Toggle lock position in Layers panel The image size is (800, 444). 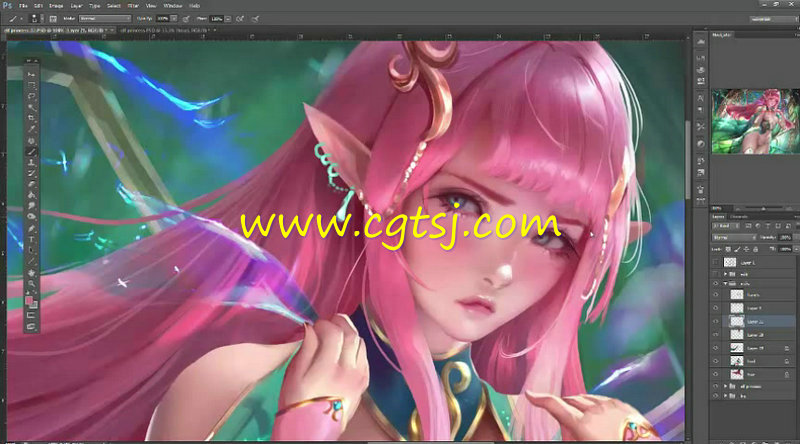click(746, 249)
